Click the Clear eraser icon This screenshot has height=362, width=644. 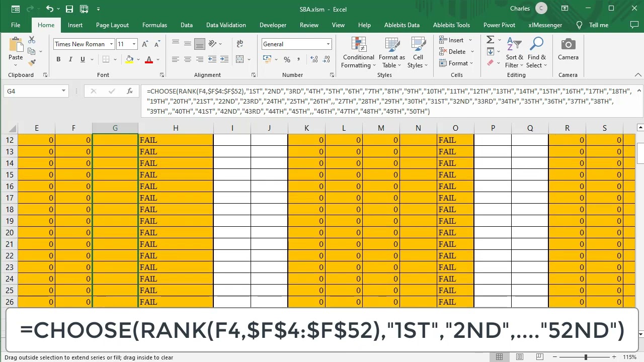490,63
